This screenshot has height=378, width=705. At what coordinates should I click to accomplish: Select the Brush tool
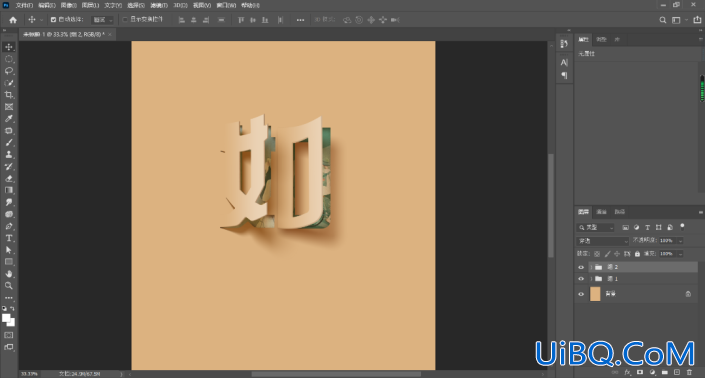pyautogui.click(x=9, y=142)
